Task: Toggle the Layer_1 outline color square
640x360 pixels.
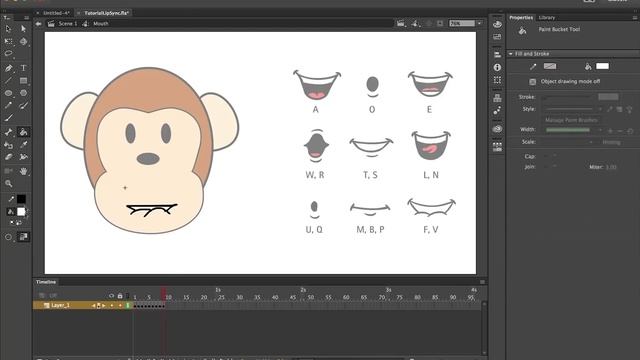Action: pyautogui.click(x=128, y=305)
